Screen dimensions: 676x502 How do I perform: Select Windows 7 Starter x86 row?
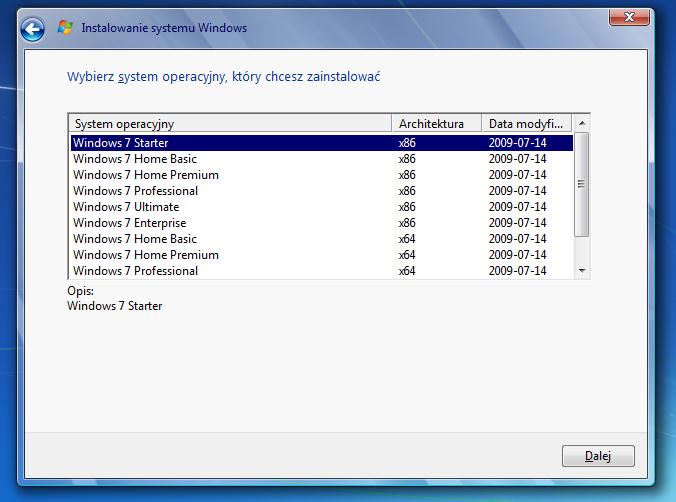pyautogui.click(x=322, y=143)
